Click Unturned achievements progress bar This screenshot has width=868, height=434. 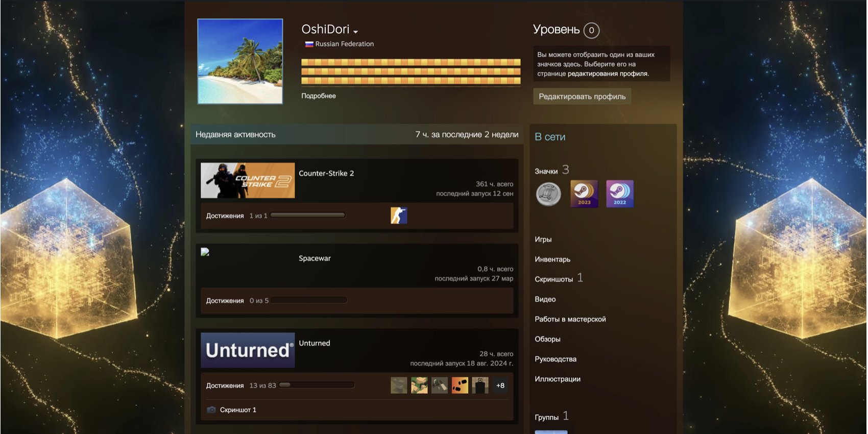pos(317,385)
